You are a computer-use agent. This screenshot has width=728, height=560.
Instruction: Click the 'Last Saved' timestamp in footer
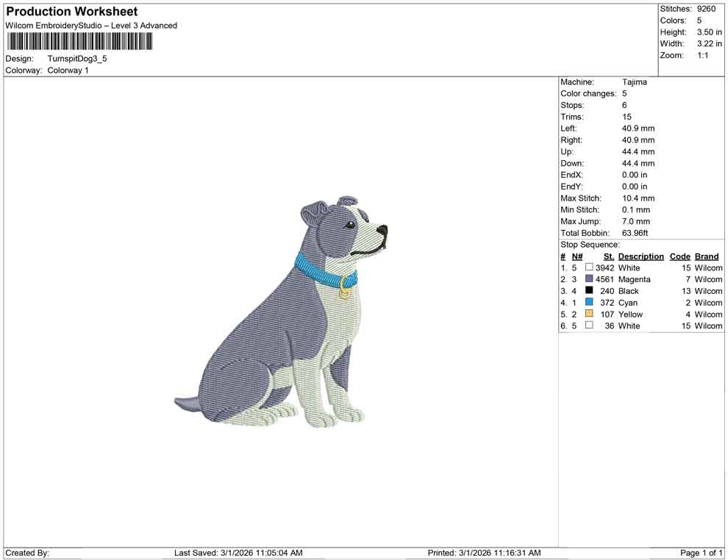(x=238, y=553)
